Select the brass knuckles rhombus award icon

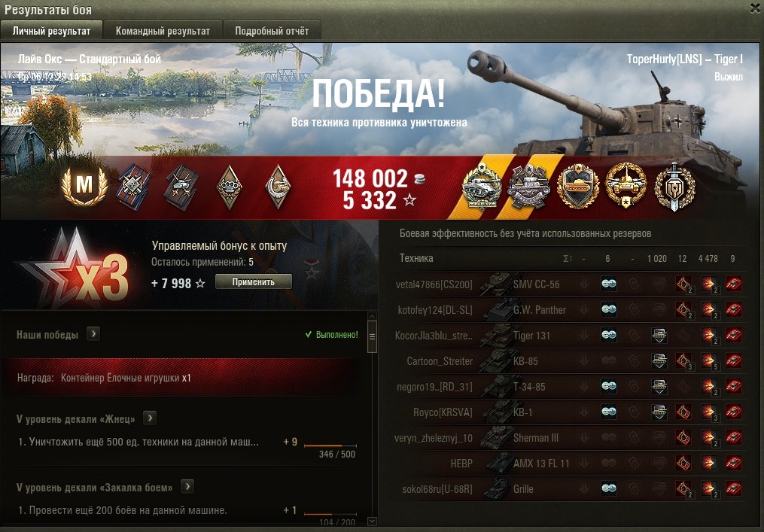tap(230, 187)
